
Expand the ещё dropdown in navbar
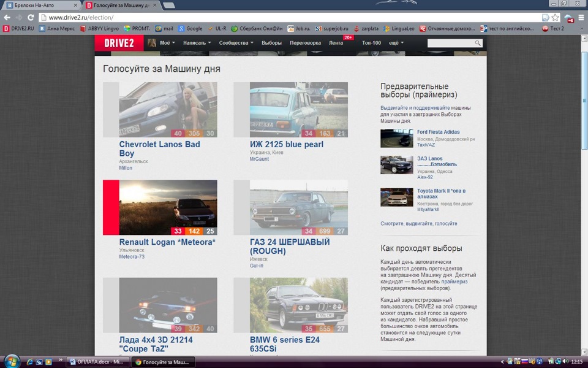click(x=396, y=43)
